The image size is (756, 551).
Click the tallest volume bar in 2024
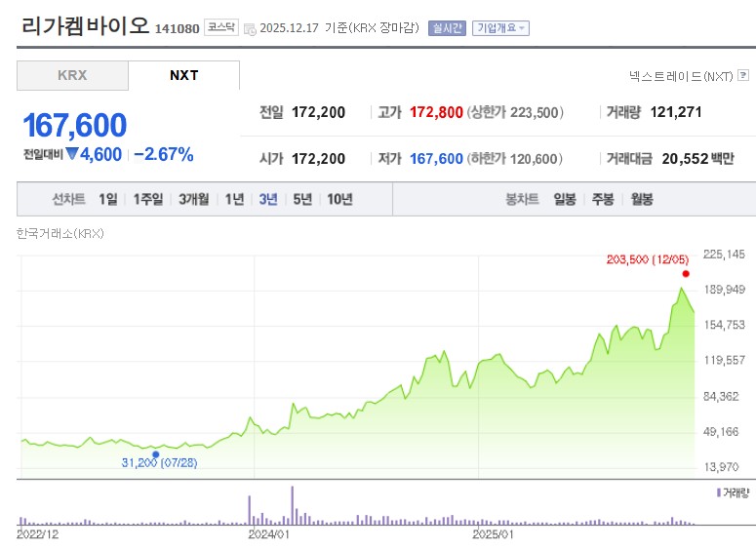click(x=293, y=506)
